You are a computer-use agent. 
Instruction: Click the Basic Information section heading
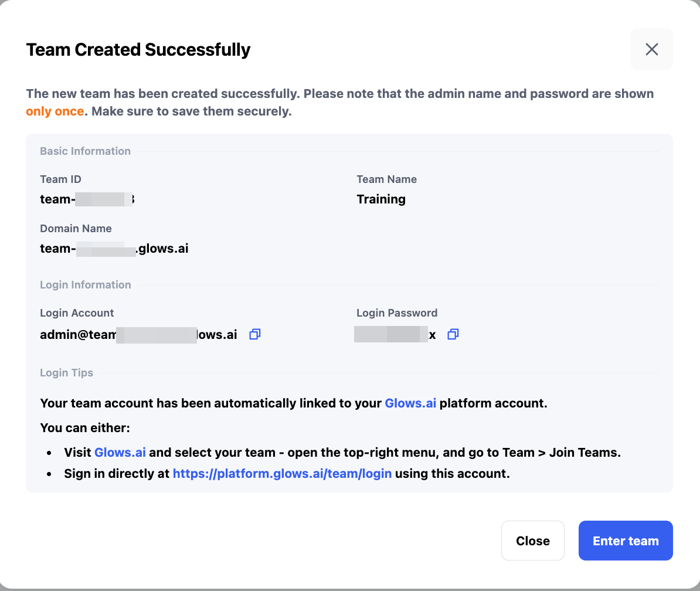85,151
